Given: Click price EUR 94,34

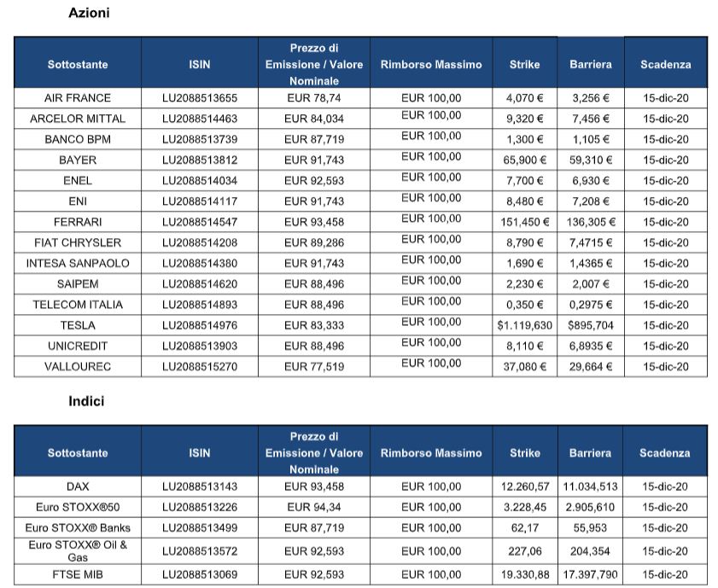Looking at the screenshot, I should [314, 507].
